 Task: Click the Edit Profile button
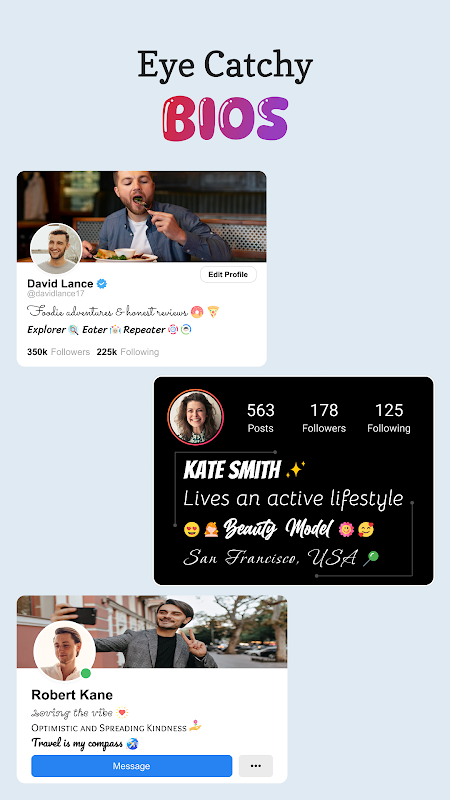(228, 274)
